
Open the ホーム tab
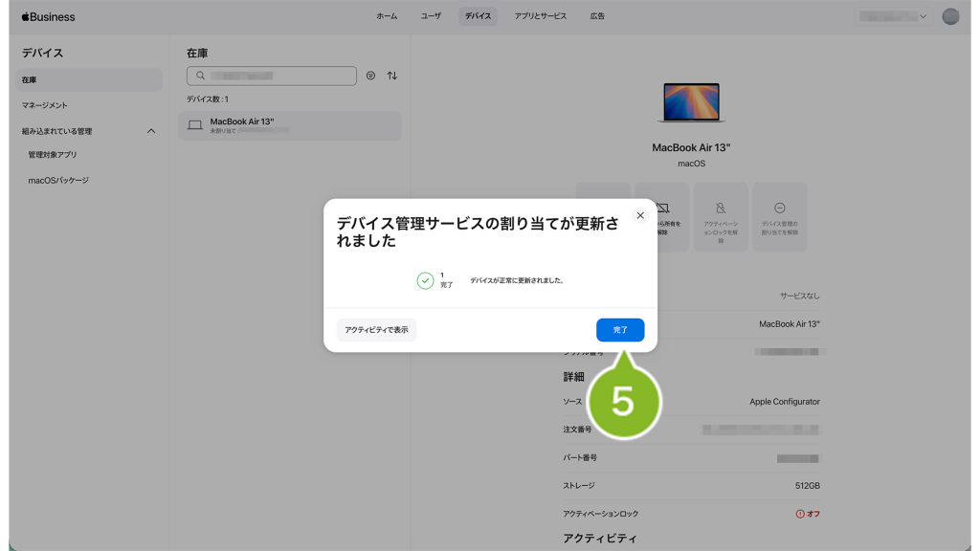tap(387, 16)
